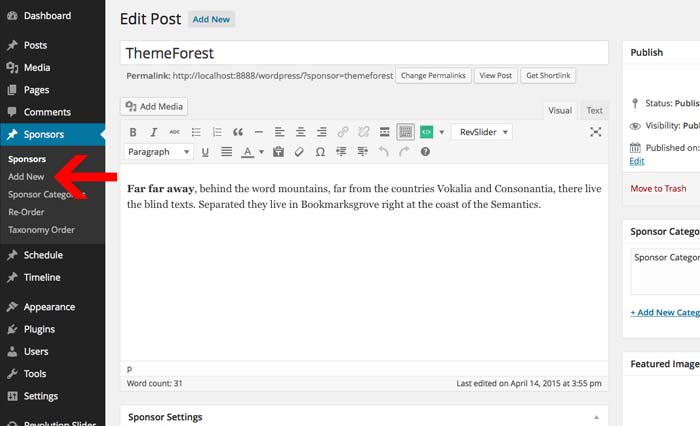Open Dashboard in the sidebar
Image resolution: width=700 pixels, height=426 pixels.
pyautogui.click(x=53, y=16)
